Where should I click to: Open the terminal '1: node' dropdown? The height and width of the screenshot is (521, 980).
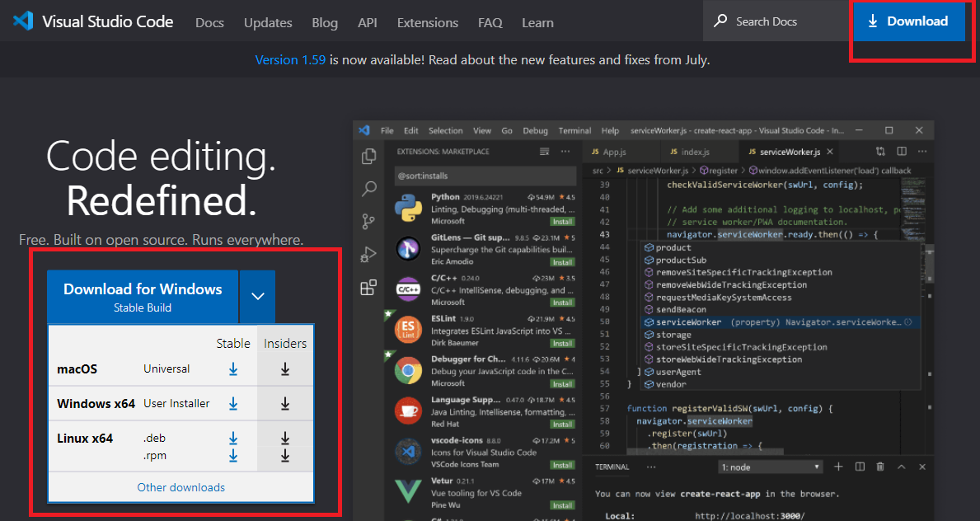(x=770, y=467)
